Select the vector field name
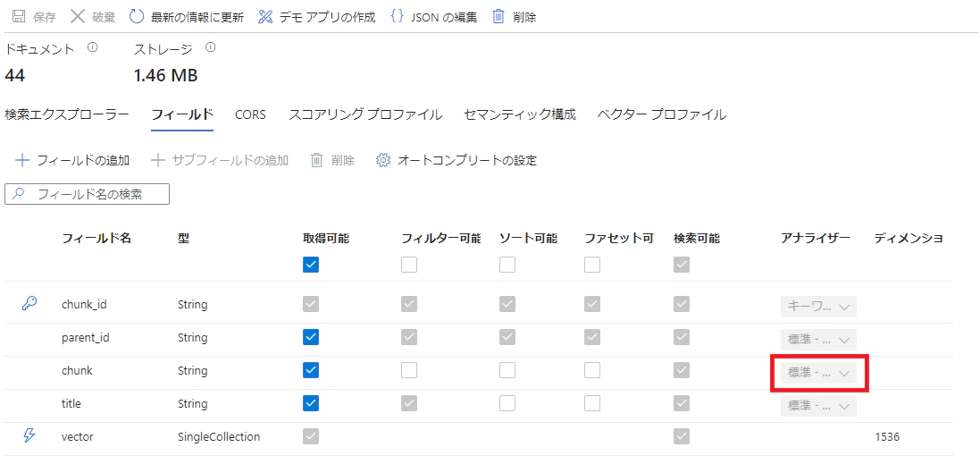Viewport: 980px width, 464px height. [78, 437]
